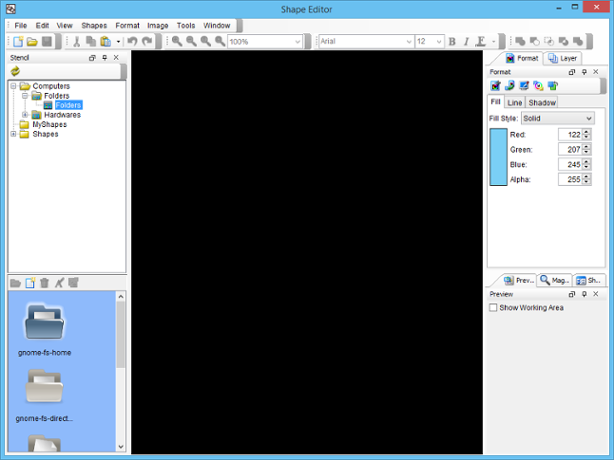
Task: Click the trash delete icon below stencil tree
Action: pos(45,283)
